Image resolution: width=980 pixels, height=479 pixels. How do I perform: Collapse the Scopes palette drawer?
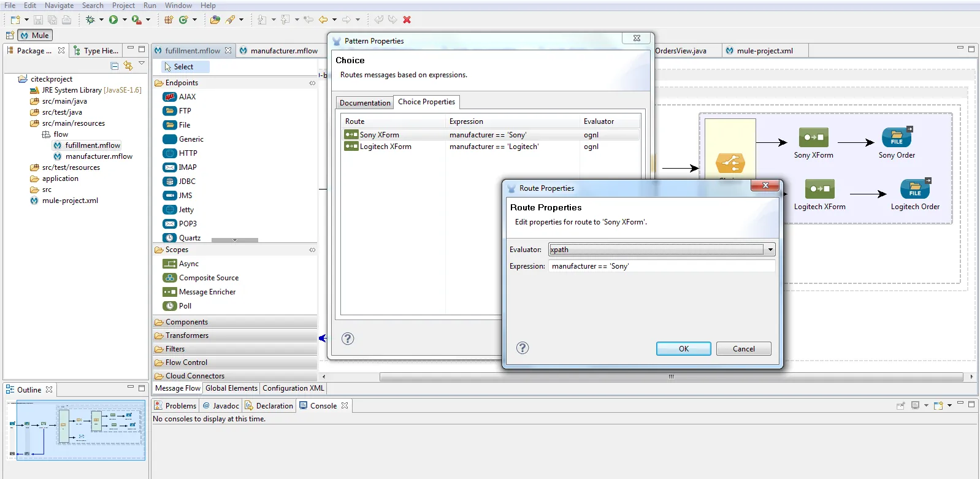coord(235,250)
